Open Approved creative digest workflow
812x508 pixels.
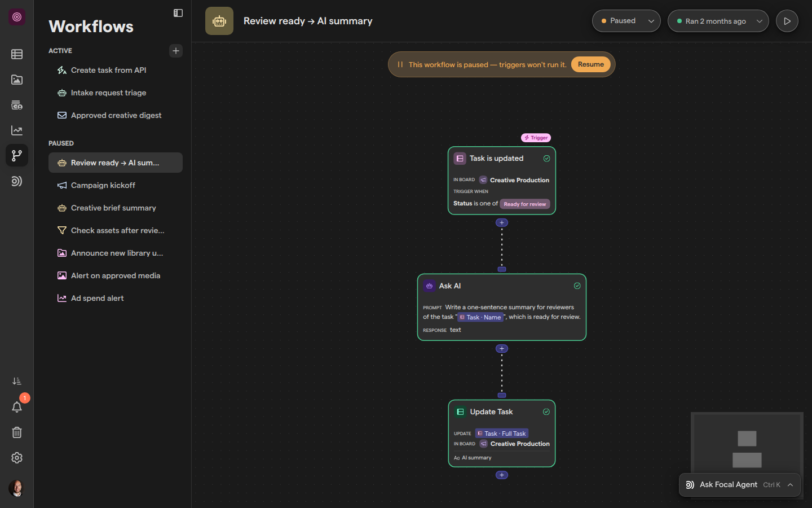116,115
